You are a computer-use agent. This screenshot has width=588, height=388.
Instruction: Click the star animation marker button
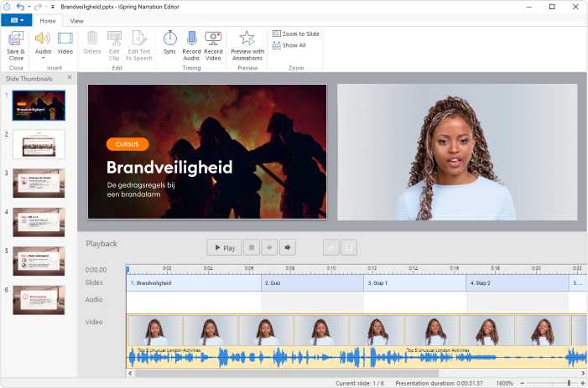click(x=331, y=247)
